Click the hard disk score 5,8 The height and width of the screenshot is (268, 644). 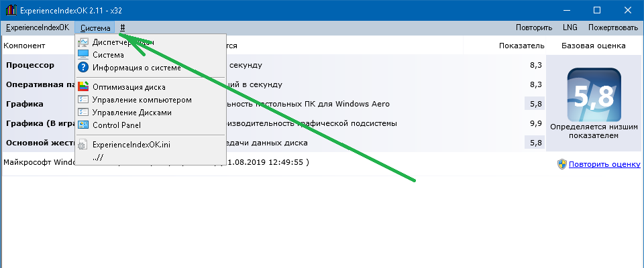coord(535,143)
